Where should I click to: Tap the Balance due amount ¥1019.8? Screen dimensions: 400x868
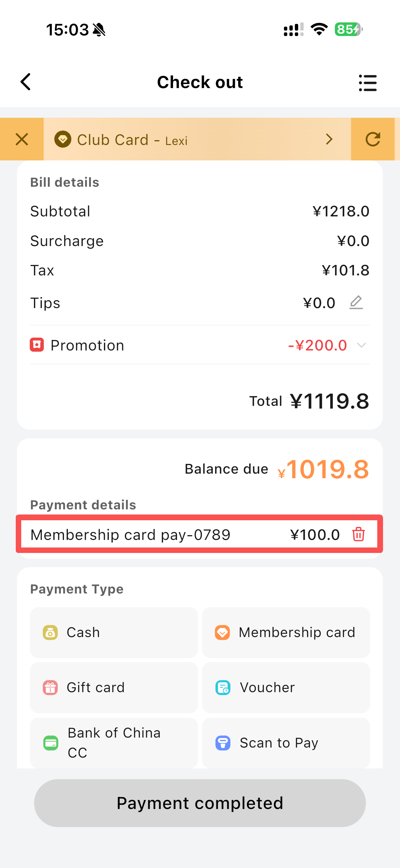click(323, 469)
